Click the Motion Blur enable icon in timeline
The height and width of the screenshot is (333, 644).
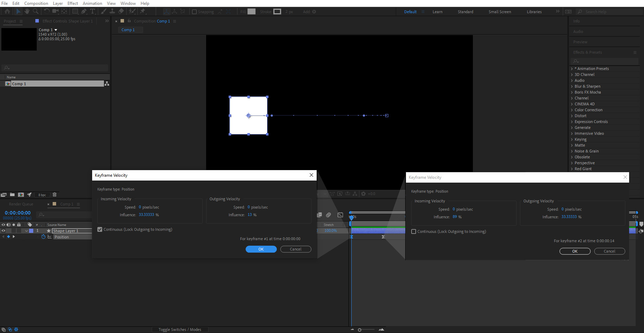[x=328, y=215]
